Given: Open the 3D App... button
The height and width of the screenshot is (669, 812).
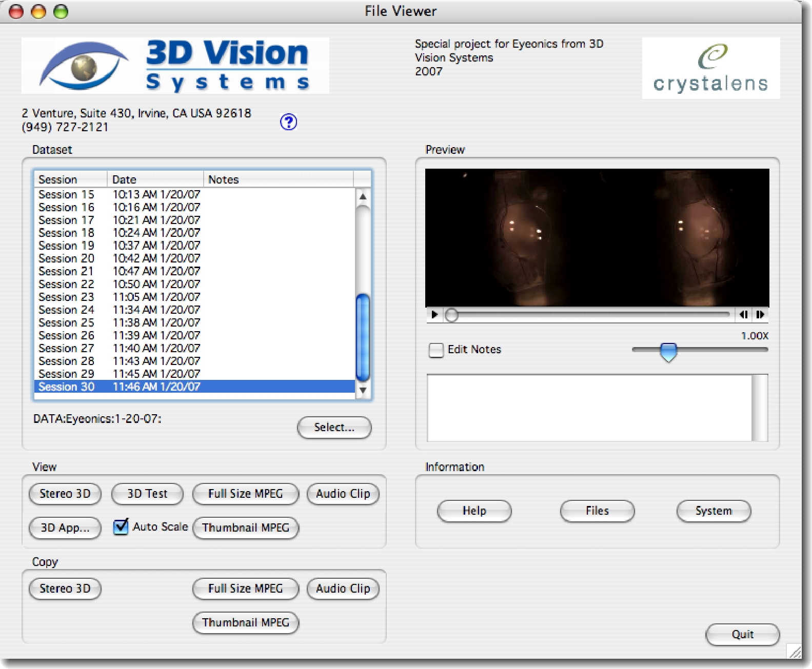Looking at the screenshot, I should tap(65, 528).
